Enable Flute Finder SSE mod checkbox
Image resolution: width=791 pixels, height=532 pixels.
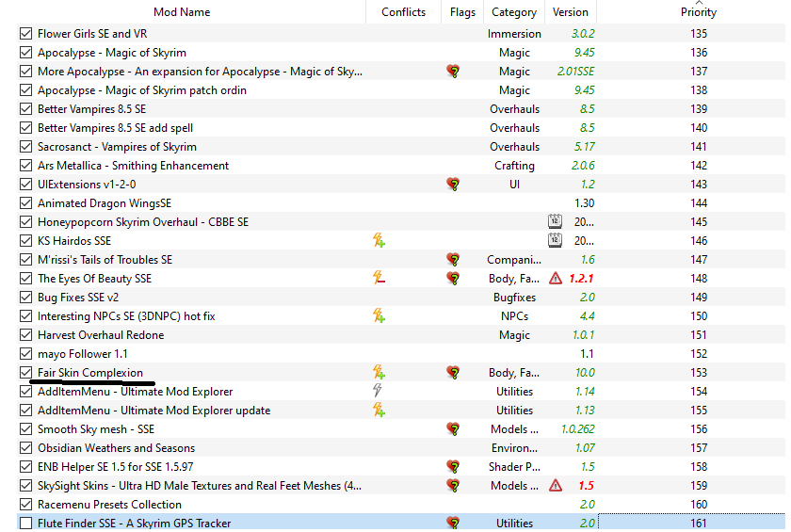pyautogui.click(x=25, y=524)
